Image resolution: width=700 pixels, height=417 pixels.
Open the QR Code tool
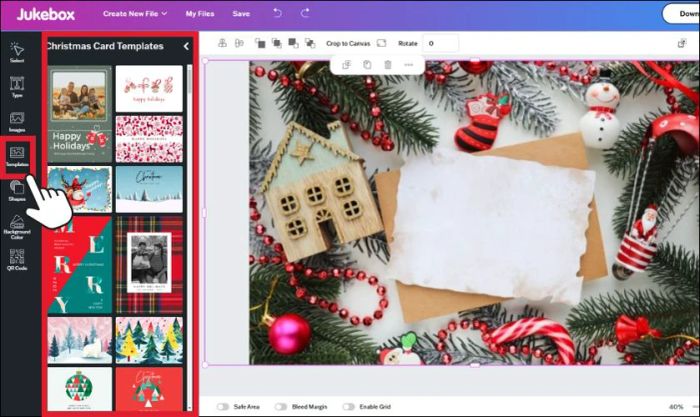17,259
